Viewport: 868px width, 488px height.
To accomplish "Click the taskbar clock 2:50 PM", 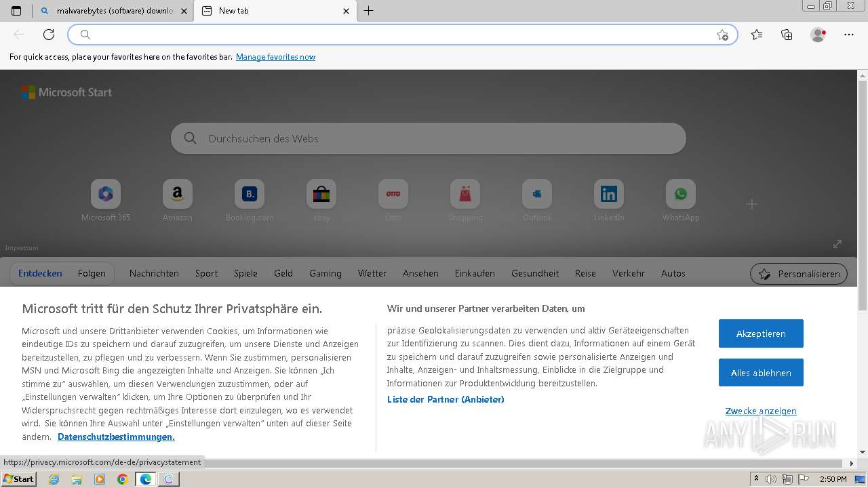I will (x=833, y=479).
